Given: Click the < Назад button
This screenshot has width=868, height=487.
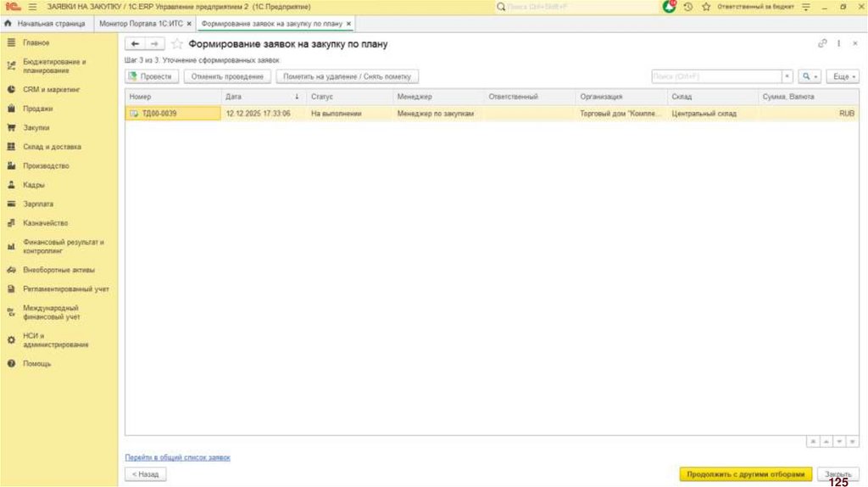Looking at the screenshot, I should 146,474.
